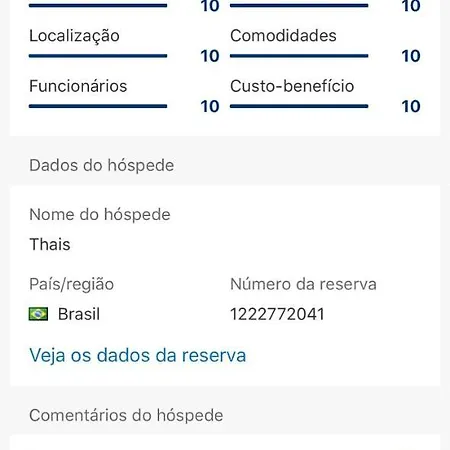Click the Comodidades score of 10
This screenshot has height=450, width=450.
[411, 56]
